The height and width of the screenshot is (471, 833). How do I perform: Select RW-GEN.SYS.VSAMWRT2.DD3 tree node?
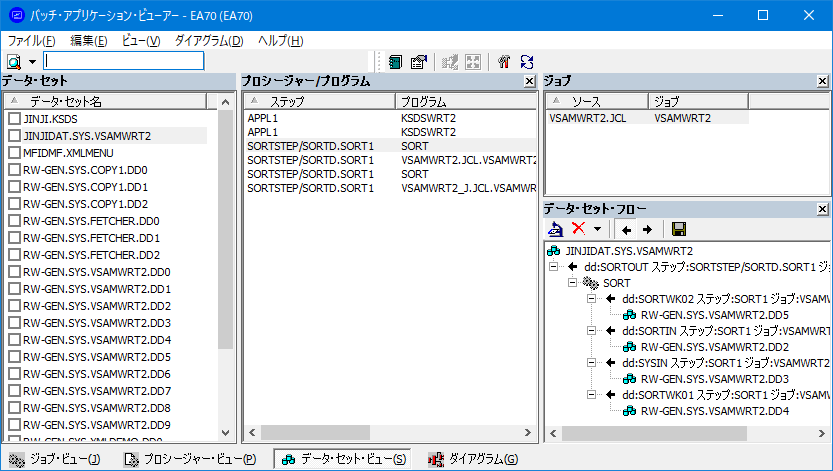[715, 379]
